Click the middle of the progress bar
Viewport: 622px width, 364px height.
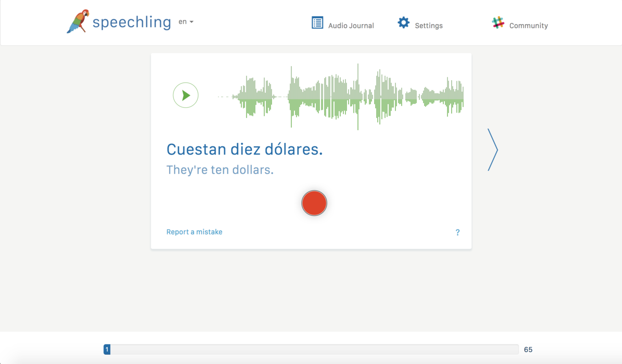click(x=311, y=349)
